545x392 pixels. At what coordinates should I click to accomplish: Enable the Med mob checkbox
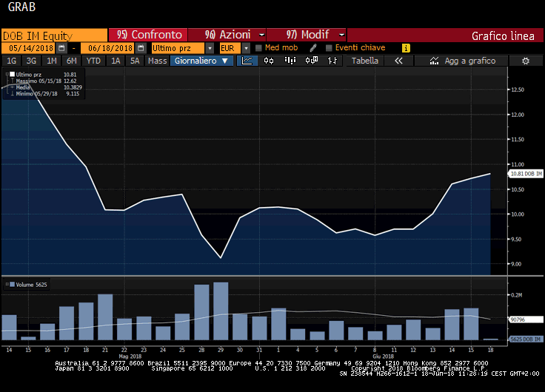258,48
